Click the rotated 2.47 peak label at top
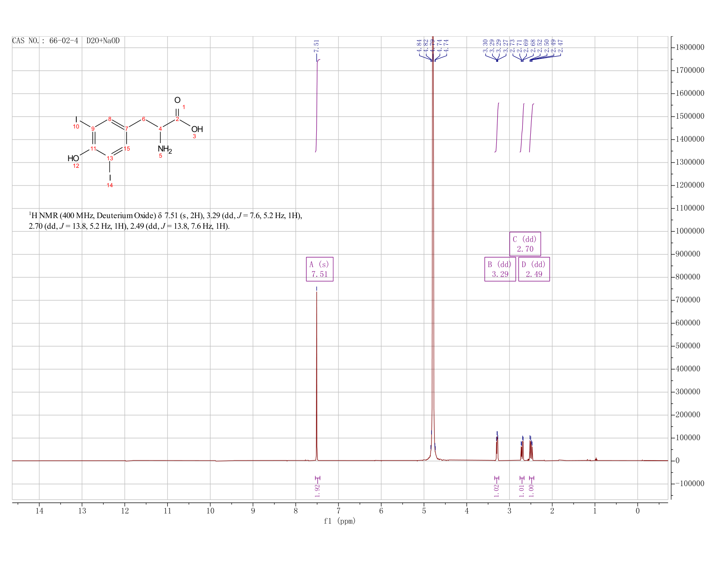The width and height of the screenshot is (728, 563). pos(560,46)
